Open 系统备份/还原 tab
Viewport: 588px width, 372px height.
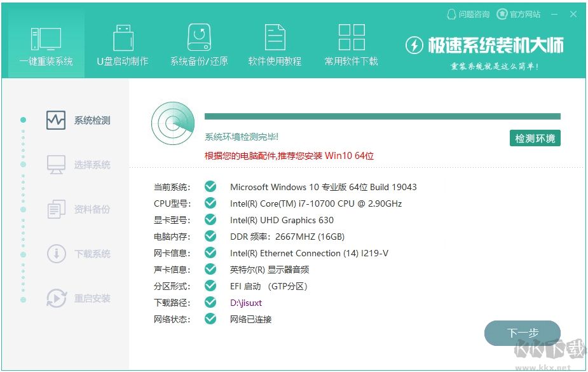[199, 45]
